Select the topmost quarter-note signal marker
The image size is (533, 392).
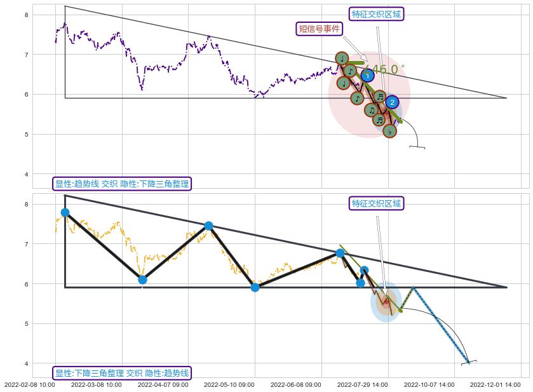click(x=342, y=58)
